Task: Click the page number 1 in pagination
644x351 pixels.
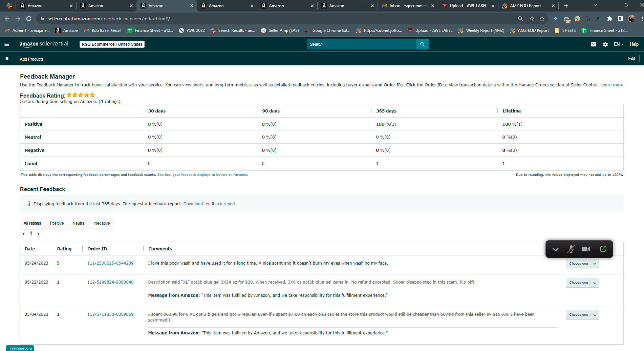Action: (x=31, y=233)
